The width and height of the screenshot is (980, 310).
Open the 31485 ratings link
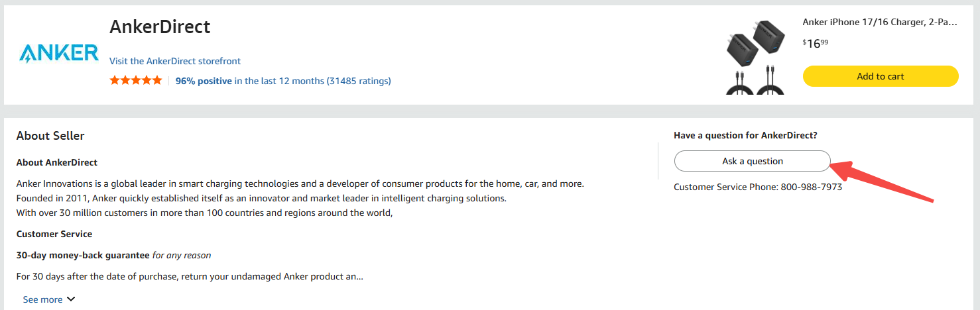[x=358, y=81]
